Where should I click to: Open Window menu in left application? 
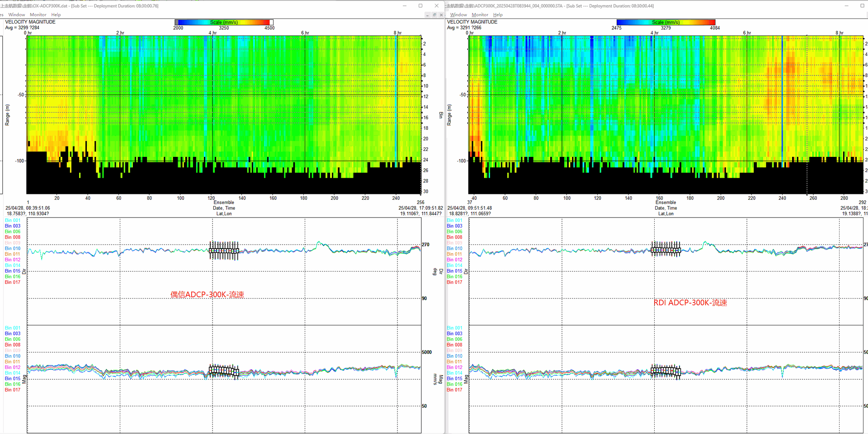17,15
